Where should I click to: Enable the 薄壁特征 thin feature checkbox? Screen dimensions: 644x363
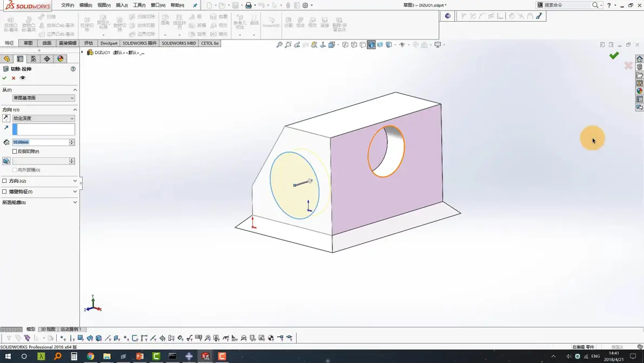click(x=4, y=192)
